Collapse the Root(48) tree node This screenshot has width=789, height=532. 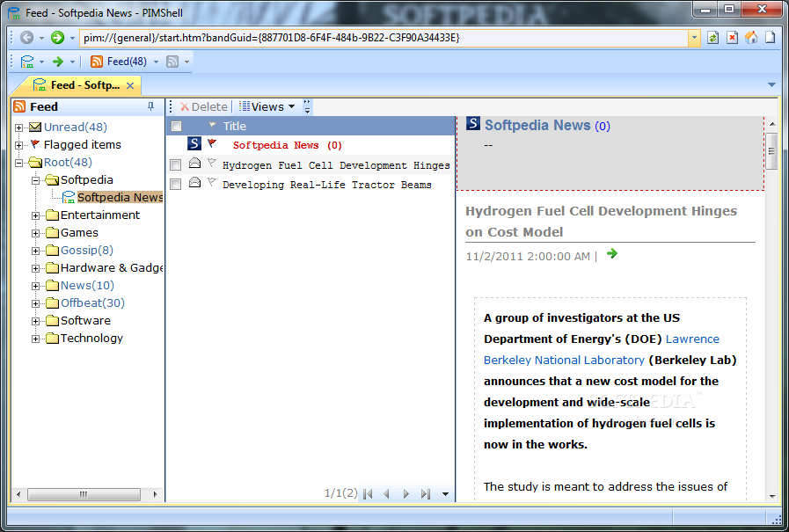(18, 163)
